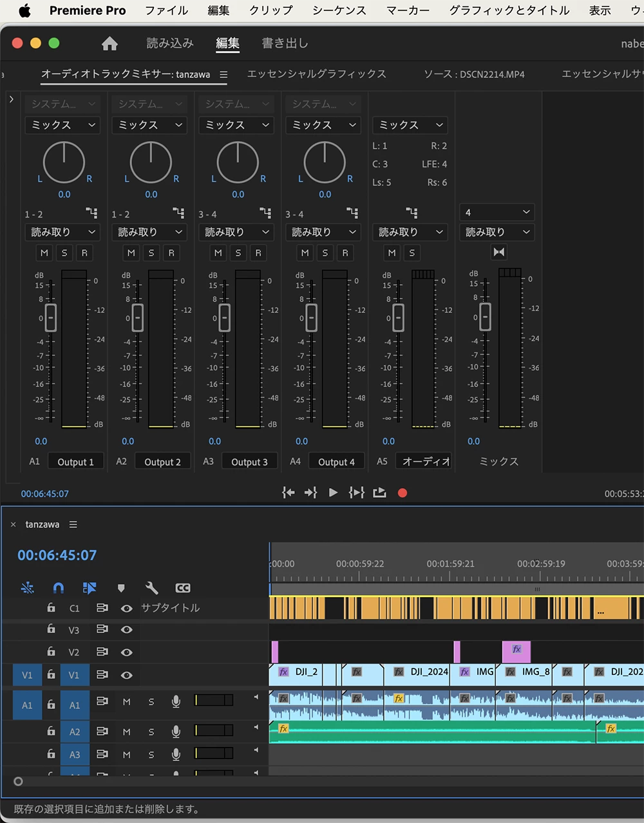Hide the subtitle track C1 eye
The height and width of the screenshot is (823, 644).
click(x=127, y=608)
